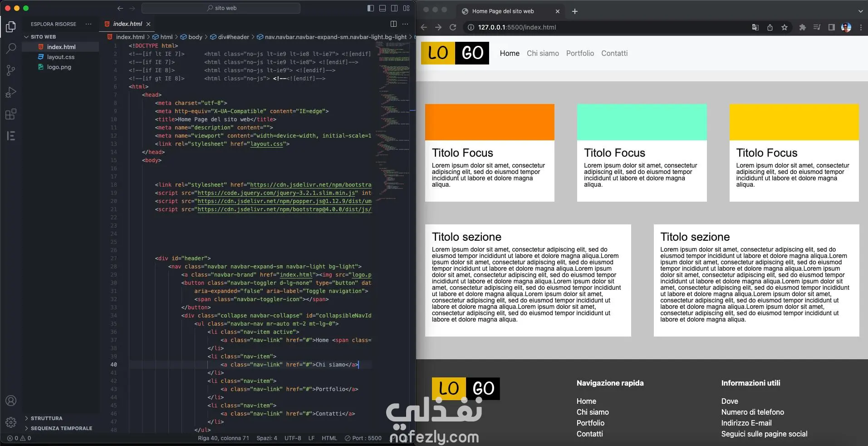Click Port : 5500 live server status
The height and width of the screenshot is (446, 868).
[363, 438]
